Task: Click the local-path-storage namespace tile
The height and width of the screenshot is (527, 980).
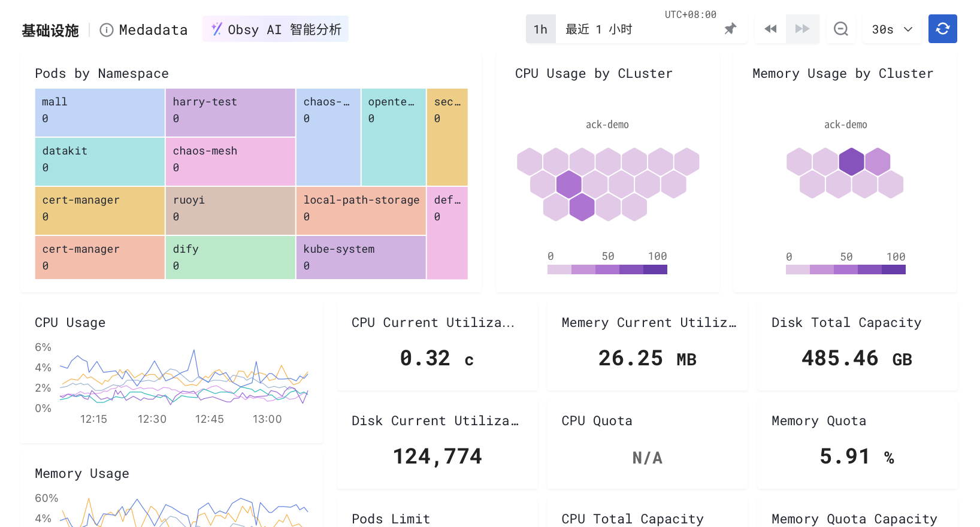Action: click(361, 210)
